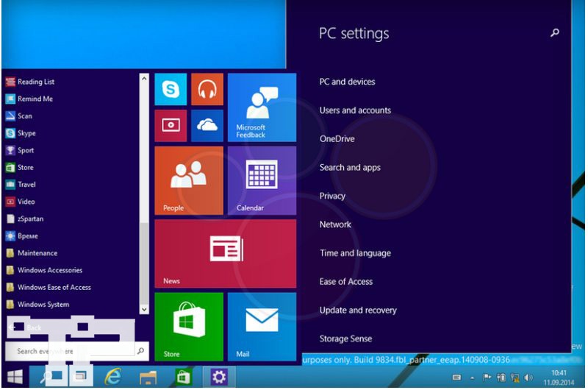Click the app list scrollbar thumb
The width and height of the screenshot is (588, 390).
[x=144, y=262]
